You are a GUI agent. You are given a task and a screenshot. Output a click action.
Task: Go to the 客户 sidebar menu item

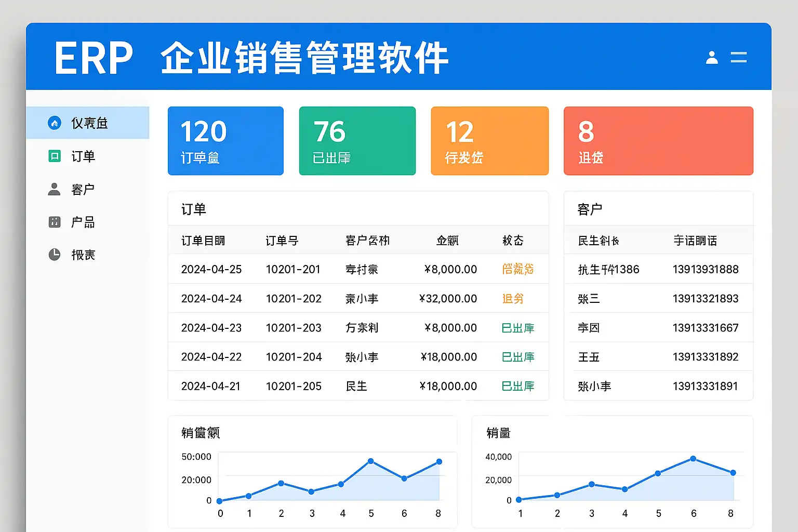coord(83,190)
